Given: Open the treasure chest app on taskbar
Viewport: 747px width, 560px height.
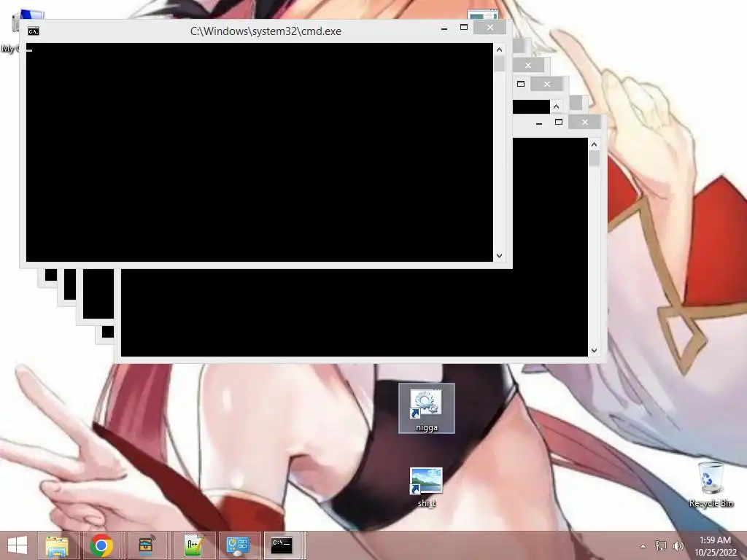Looking at the screenshot, I should click(x=147, y=545).
